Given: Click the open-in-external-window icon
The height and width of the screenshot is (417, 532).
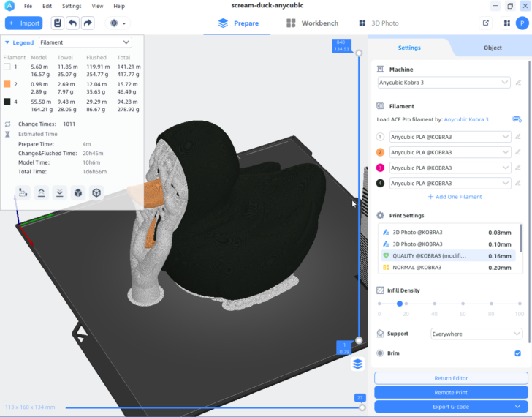Looking at the screenshot, I should [x=486, y=23].
